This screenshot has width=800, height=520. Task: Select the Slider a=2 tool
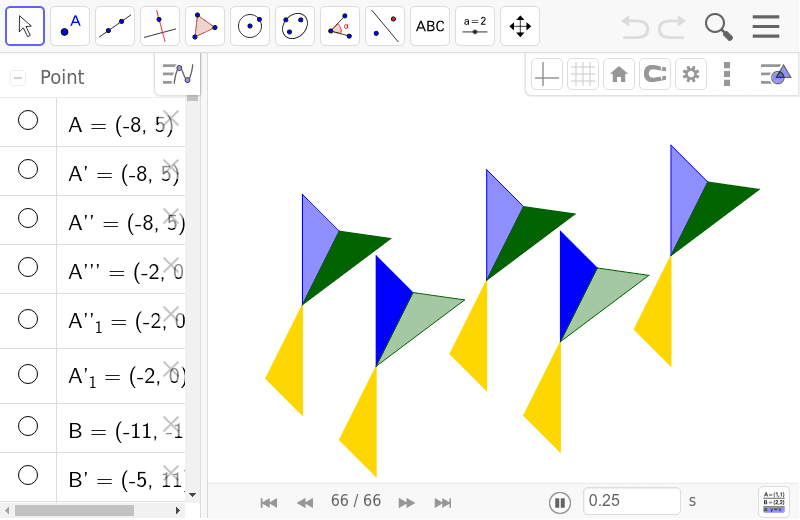point(474,26)
